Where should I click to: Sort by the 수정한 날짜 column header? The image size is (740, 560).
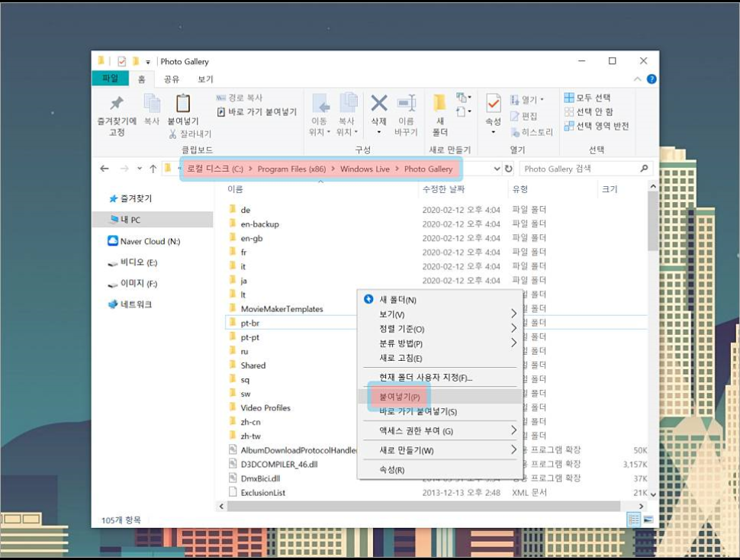click(x=443, y=189)
